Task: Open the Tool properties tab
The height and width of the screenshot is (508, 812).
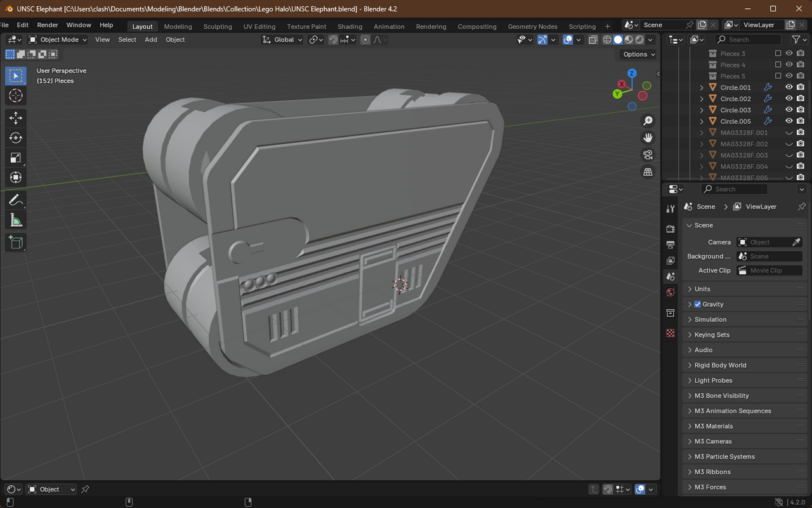Action: coord(671,209)
